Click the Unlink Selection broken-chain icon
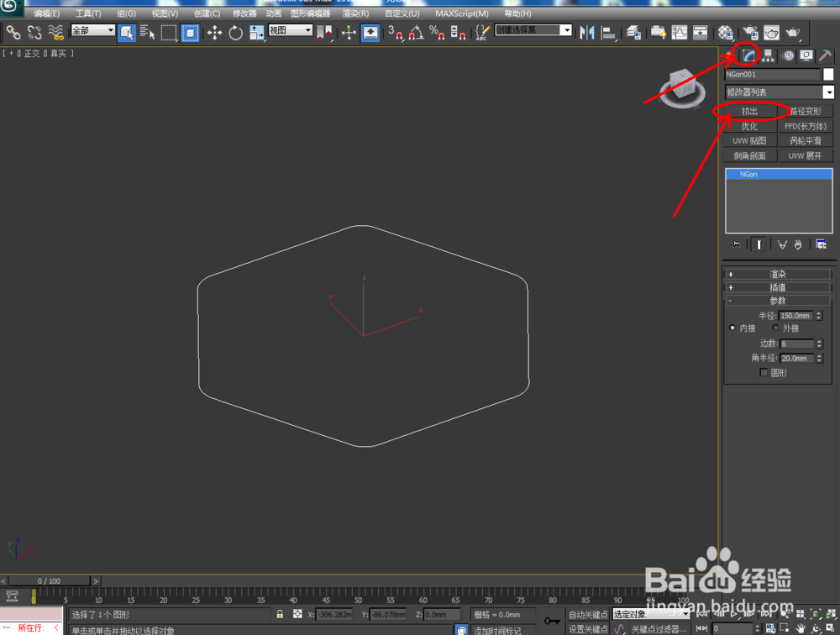This screenshot has width=840, height=635. point(34,33)
